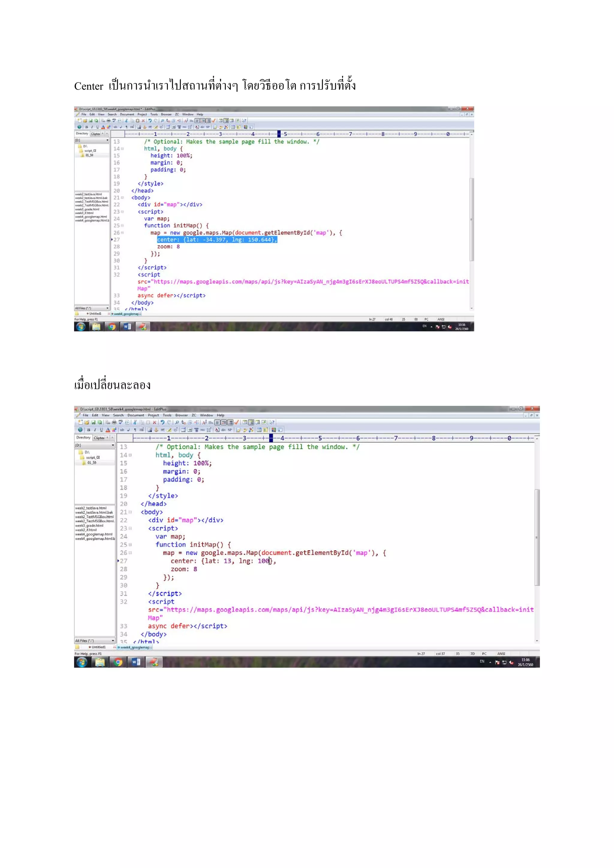Switch to Cliptext tab in lower window

point(100,438)
